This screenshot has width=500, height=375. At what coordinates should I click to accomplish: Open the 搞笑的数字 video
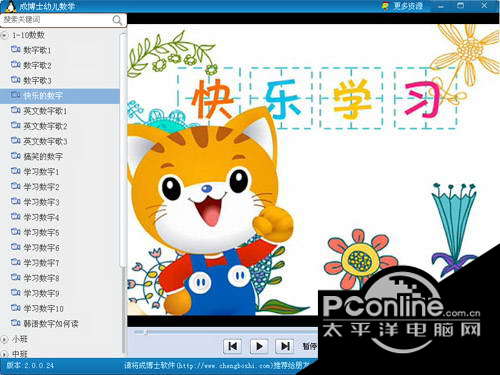click(43, 157)
